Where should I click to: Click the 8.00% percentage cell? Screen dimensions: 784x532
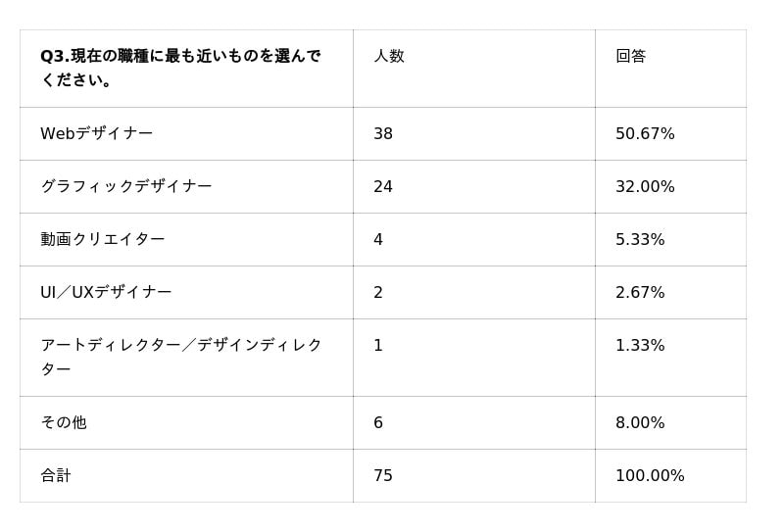[640, 422]
